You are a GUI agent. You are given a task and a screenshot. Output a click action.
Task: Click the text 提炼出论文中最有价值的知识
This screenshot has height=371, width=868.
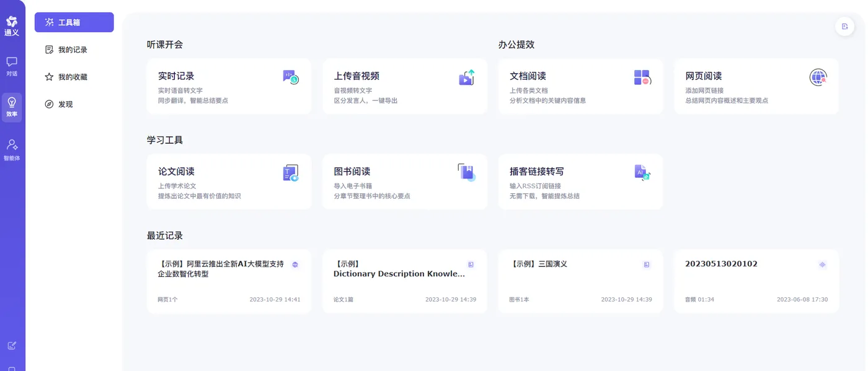[x=199, y=196]
